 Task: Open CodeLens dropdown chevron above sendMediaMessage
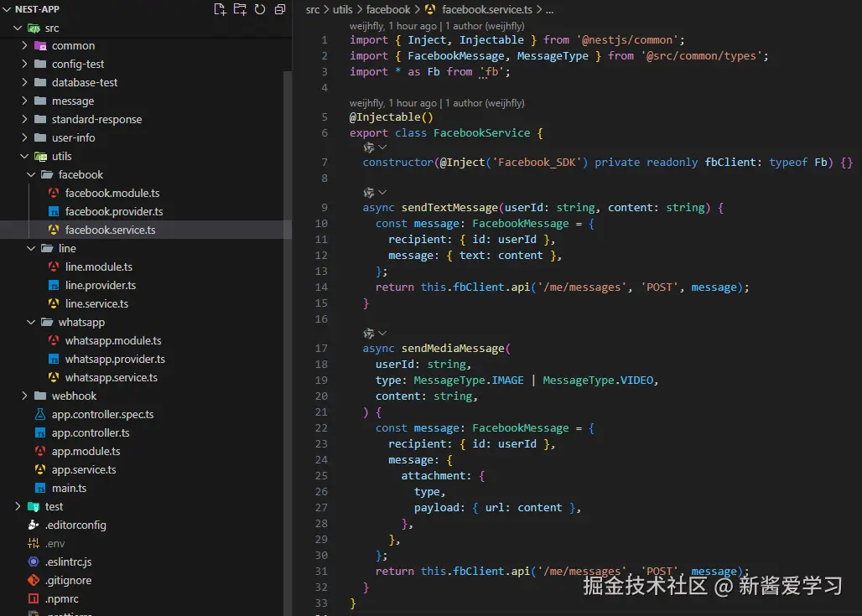coord(382,333)
